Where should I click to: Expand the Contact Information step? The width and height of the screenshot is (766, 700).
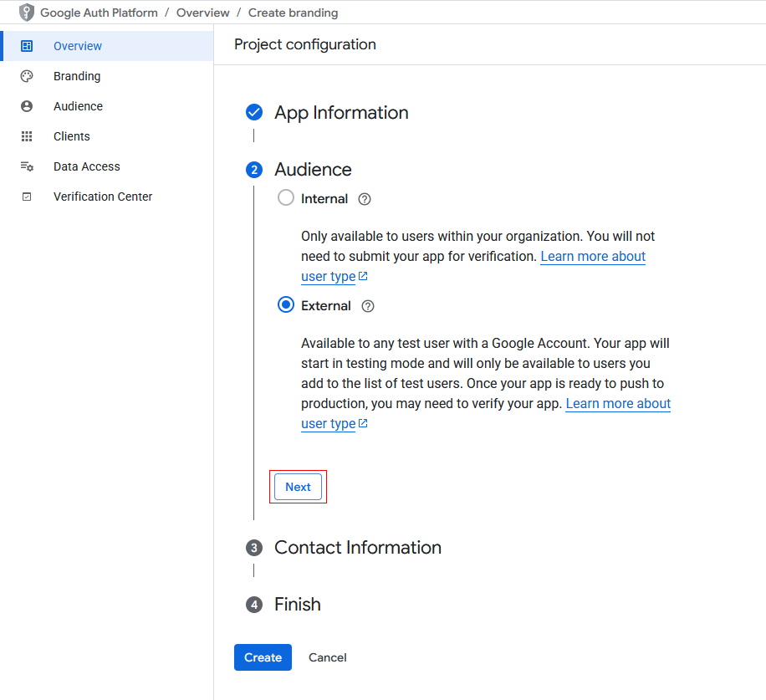(357, 548)
